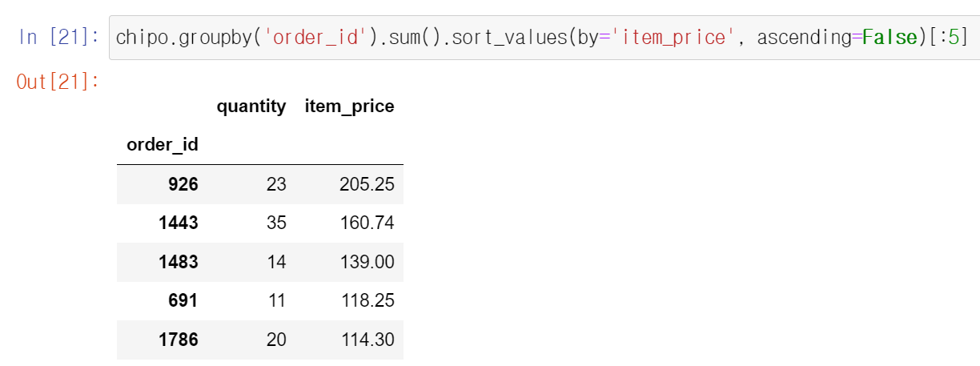The image size is (980, 366).
Task: Click the quantity value 35
Action: [276, 223]
